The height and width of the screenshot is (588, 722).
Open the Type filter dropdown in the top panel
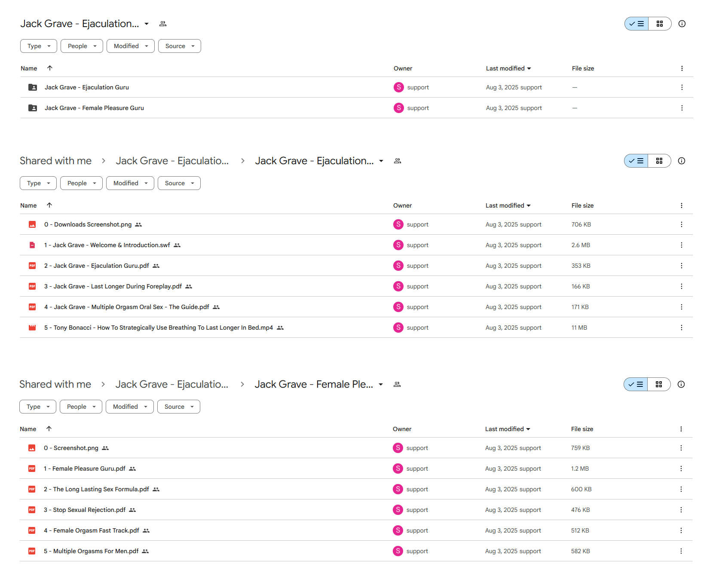(x=39, y=46)
